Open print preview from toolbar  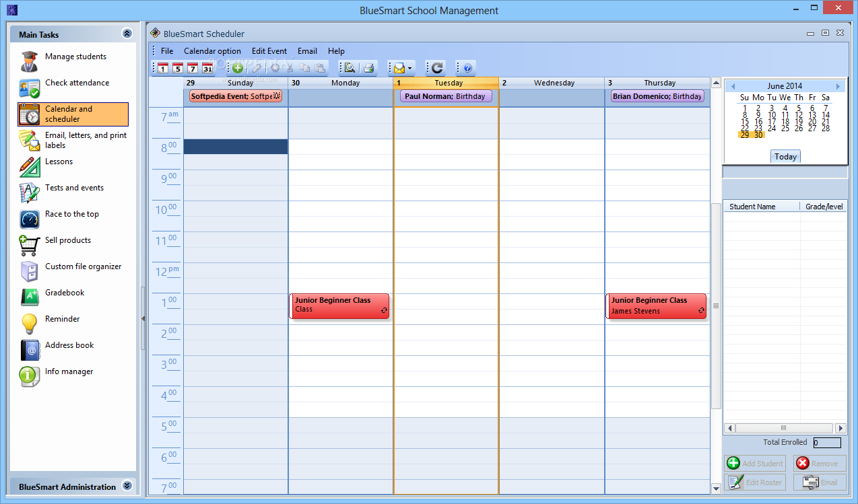350,68
